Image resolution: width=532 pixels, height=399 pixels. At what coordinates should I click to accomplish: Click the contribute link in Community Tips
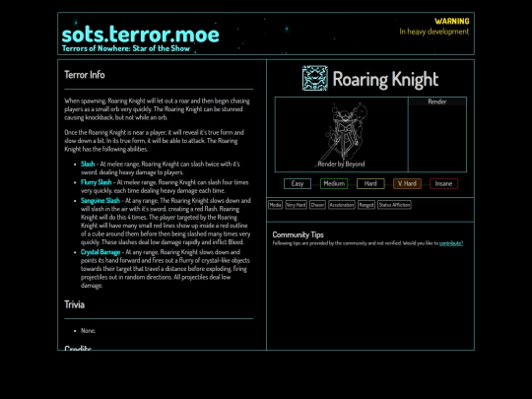pyautogui.click(x=451, y=243)
